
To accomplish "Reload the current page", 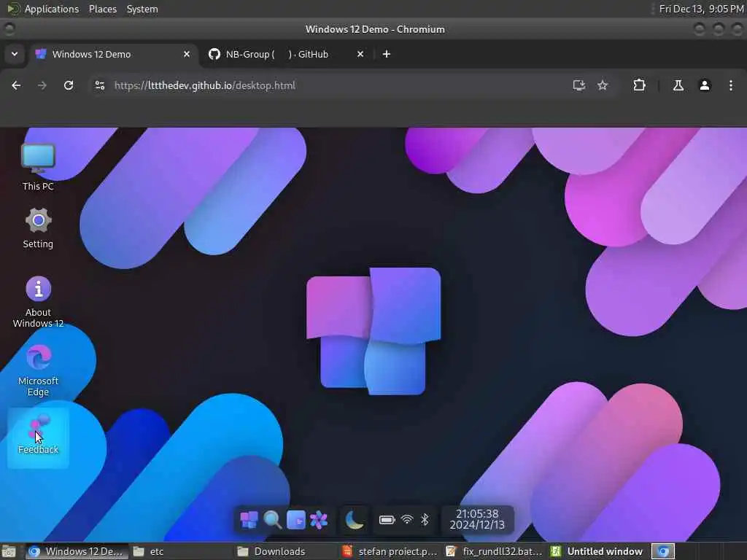I will pyautogui.click(x=69, y=85).
